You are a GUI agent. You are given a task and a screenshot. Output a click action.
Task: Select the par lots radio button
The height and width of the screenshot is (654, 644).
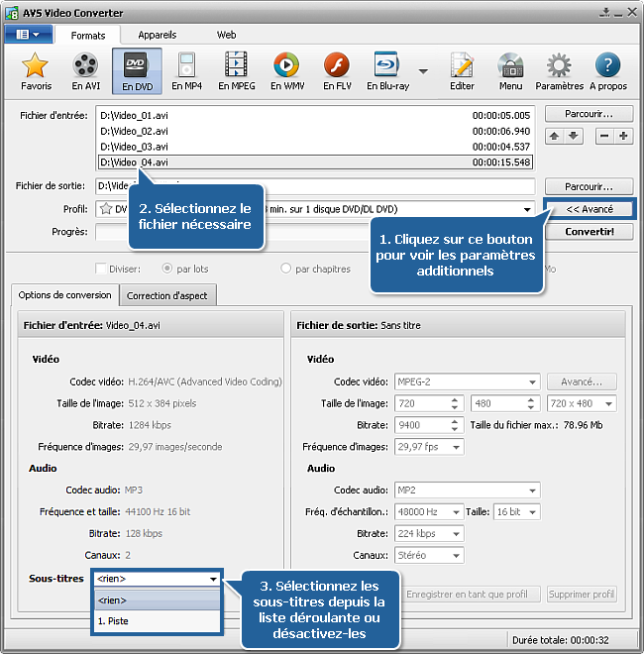click(166, 269)
